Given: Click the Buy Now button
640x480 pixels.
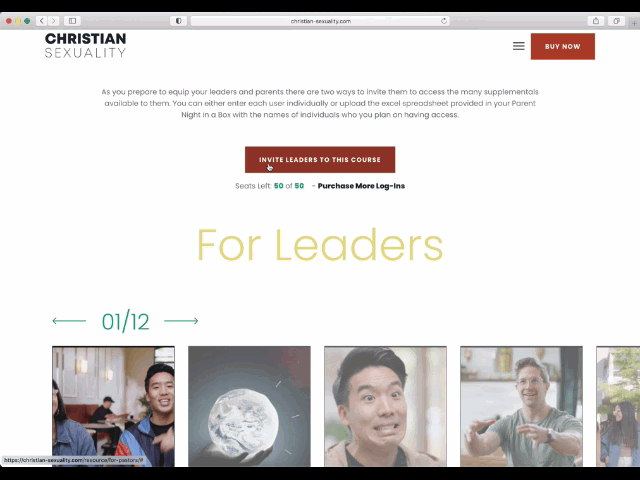Looking at the screenshot, I should [x=562, y=47].
